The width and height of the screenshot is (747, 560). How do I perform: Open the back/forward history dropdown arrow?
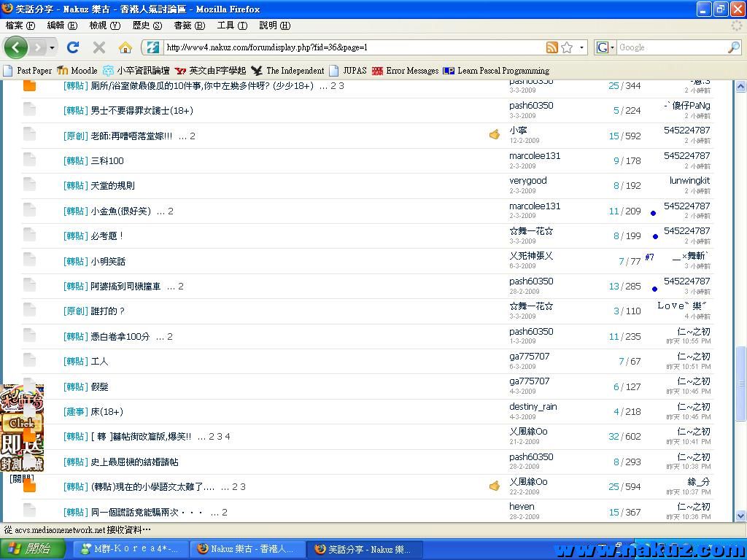coord(52,47)
